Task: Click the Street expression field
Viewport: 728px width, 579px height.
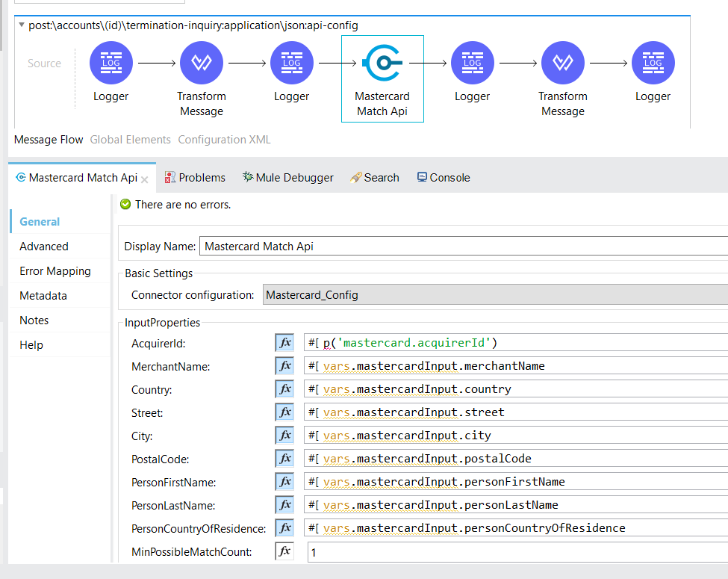Action: 515,412
